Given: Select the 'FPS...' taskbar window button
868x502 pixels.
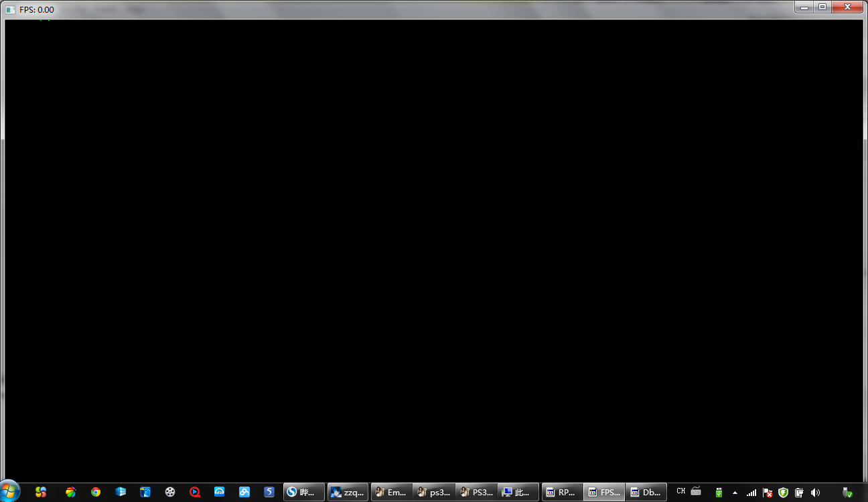Looking at the screenshot, I should coord(604,492).
